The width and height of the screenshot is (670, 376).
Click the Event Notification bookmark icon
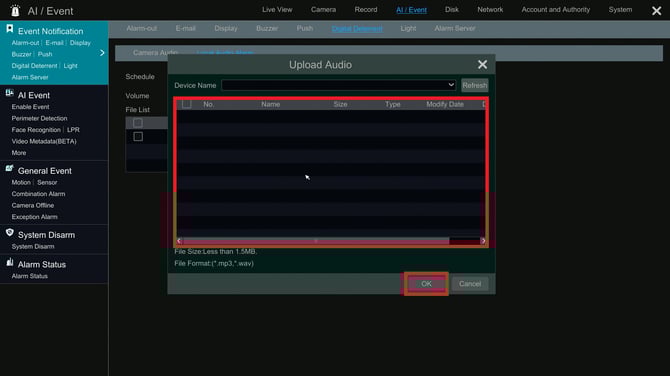click(x=9, y=29)
